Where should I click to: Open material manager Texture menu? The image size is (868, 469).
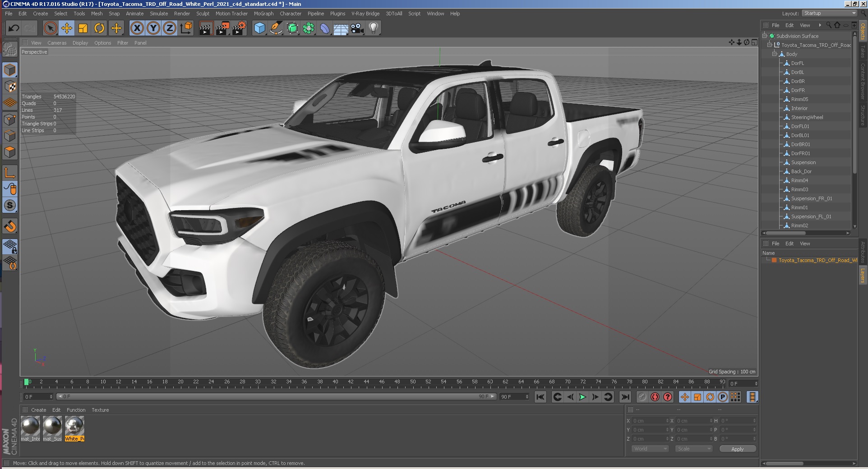point(100,410)
